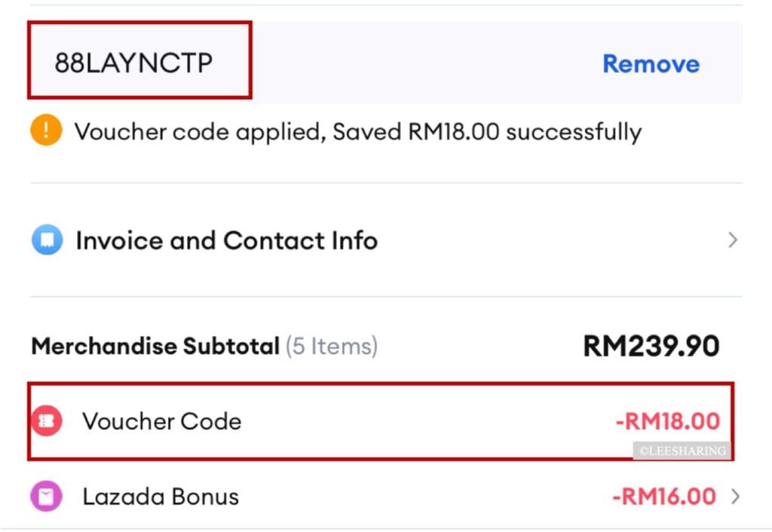Click the Voucher Code label
This screenshot has height=532, width=772.
[162, 421]
